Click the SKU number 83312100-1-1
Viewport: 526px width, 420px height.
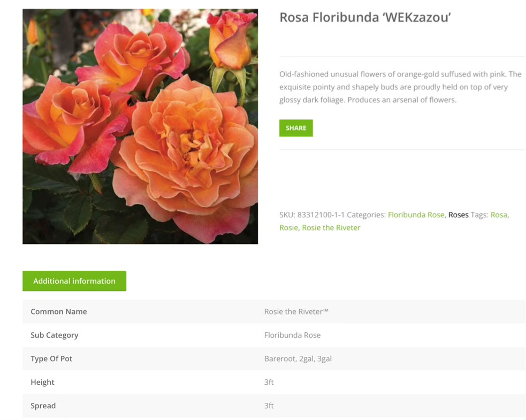point(321,215)
